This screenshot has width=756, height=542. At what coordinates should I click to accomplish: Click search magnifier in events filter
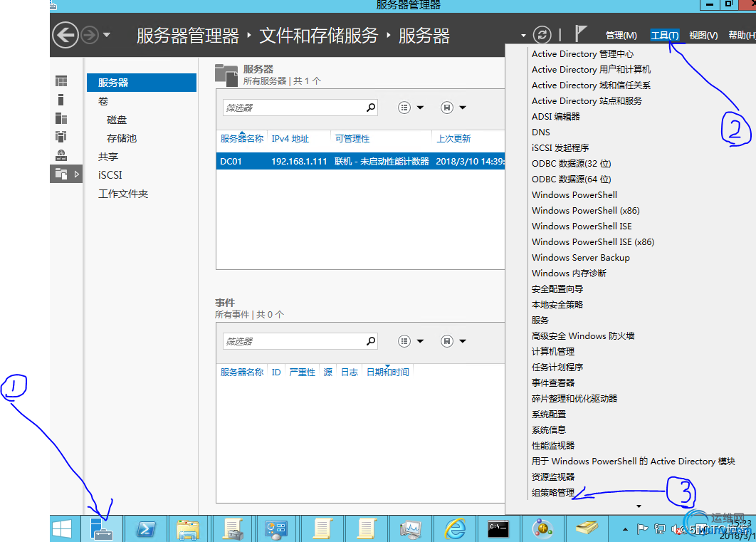pyautogui.click(x=370, y=341)
